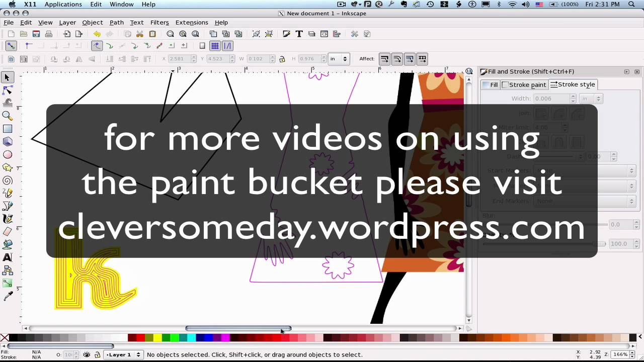Open the Extensions menu
Image resolution: width=644 pixels, height=362 pixels.
click(x=192, y=22)
